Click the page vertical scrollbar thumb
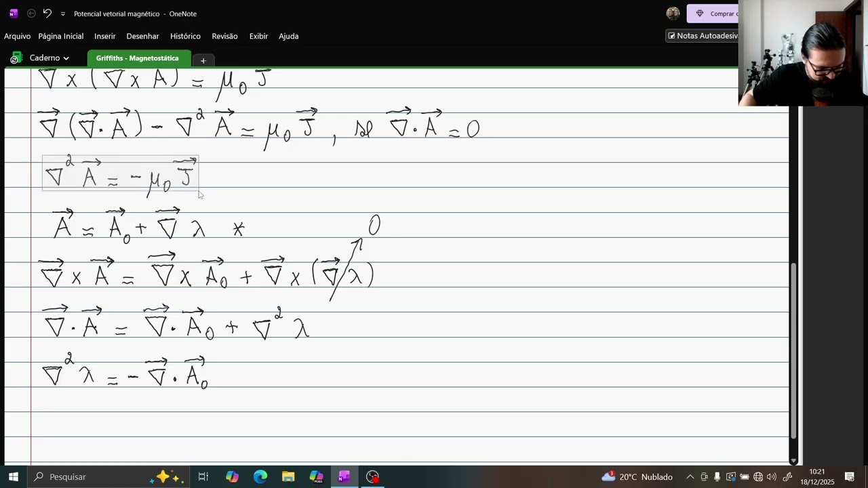The width and height of the screenshot is (868, 488). [793, 350]
